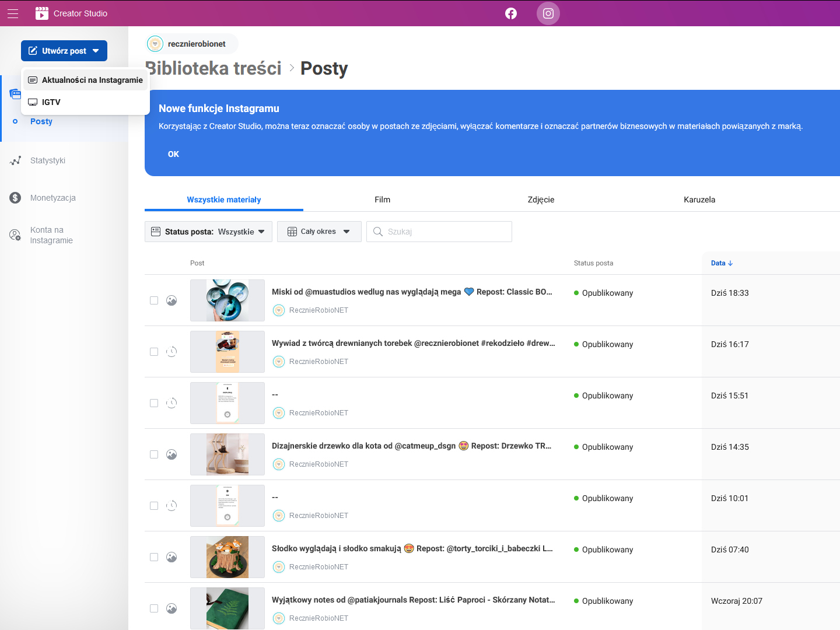Tick the checkbox for the Słodko wyglądają post

154,557
